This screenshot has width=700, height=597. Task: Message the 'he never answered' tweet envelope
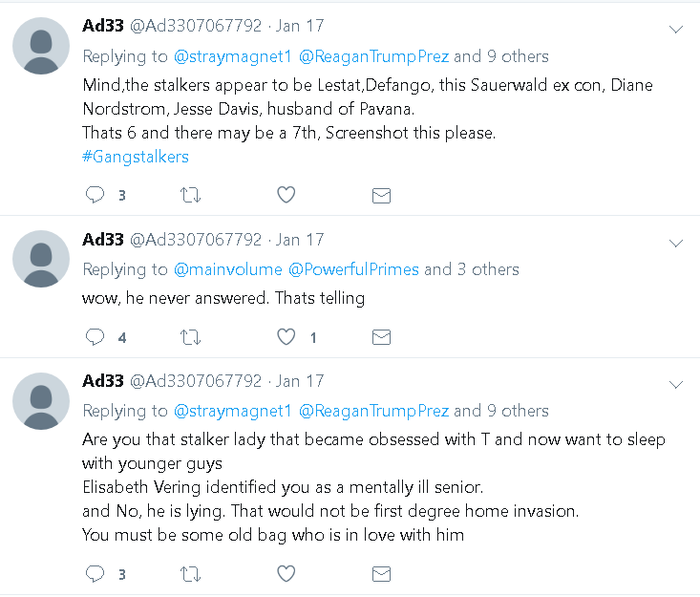pos(381,337)
